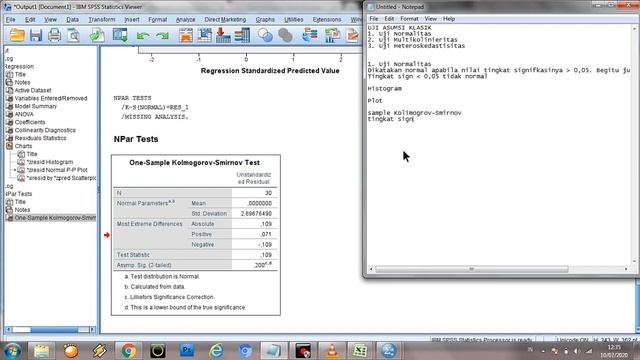
Task: Select Residuals Statistics in outline
Action: click(40, 138)
